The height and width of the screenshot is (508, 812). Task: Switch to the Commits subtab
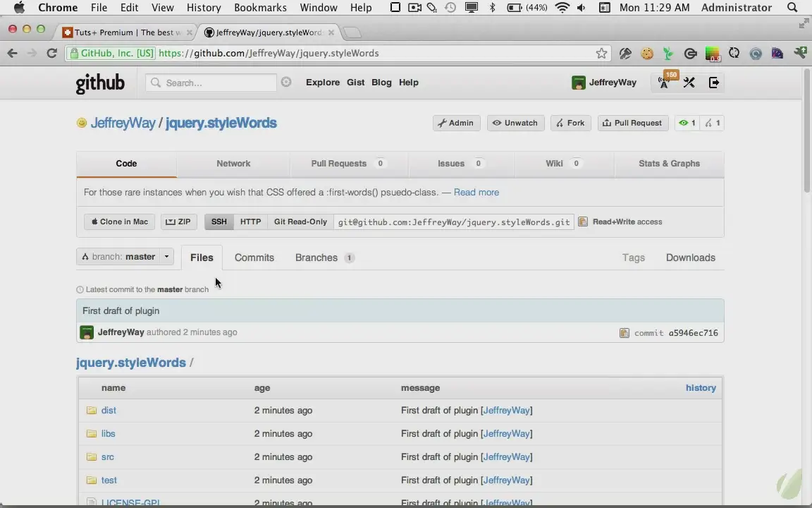[x=254, y=258]
